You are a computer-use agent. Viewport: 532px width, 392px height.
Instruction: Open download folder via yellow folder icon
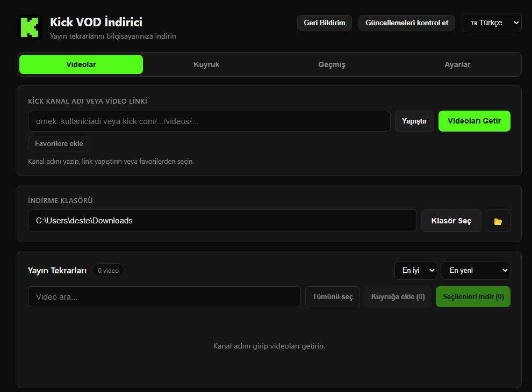pos(498,221)
